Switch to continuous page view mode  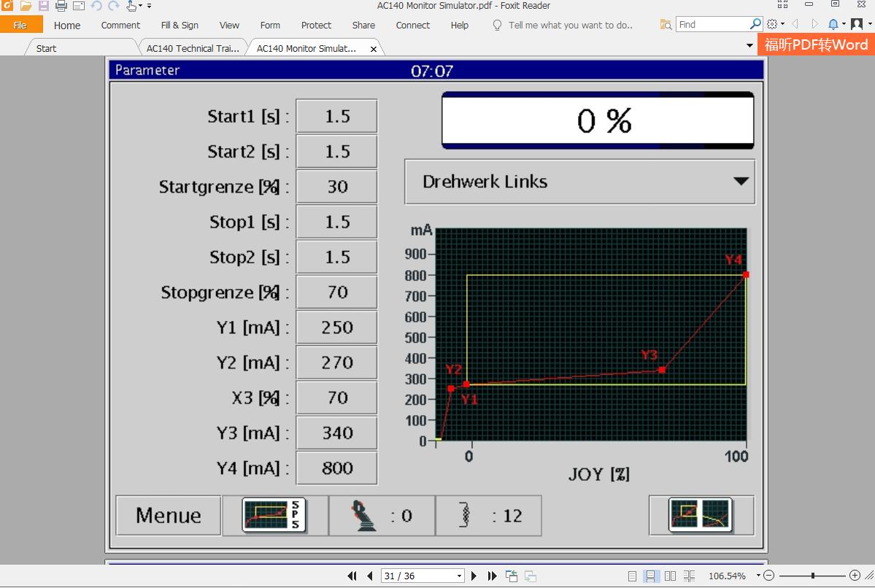[650, 576]
